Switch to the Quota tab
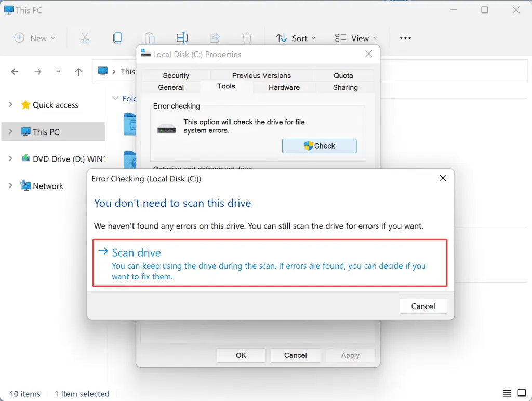Image resolution: width=532 pixels, height=401 pixels. pos(343,75)
